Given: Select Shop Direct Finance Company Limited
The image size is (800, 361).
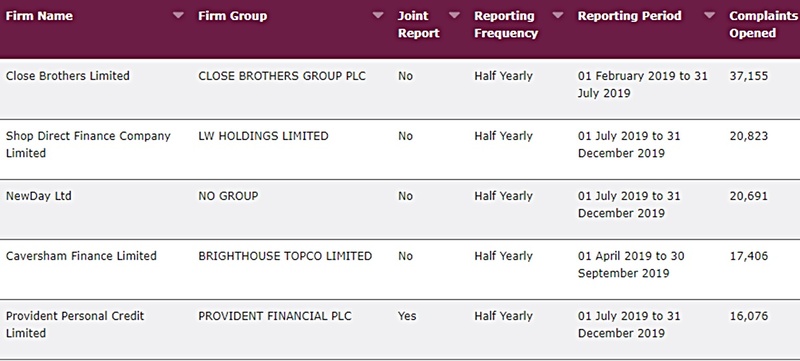Looking at the screenshot, I should point(88,144).
